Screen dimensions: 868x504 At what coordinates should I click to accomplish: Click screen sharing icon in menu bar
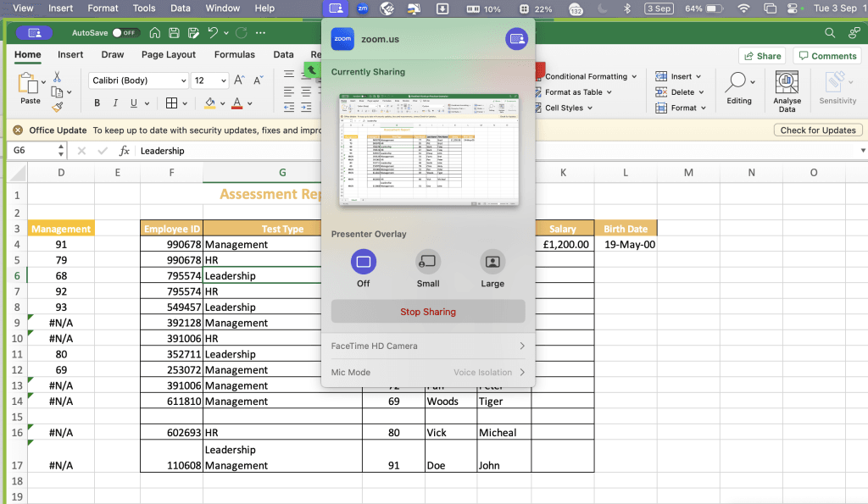point(336,8)
